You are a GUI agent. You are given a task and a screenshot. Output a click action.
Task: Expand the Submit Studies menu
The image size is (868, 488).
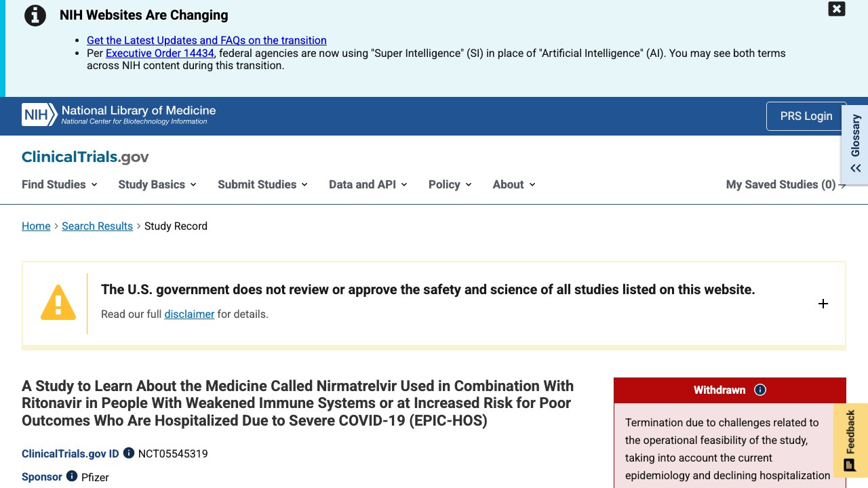(x=262, y=184)
